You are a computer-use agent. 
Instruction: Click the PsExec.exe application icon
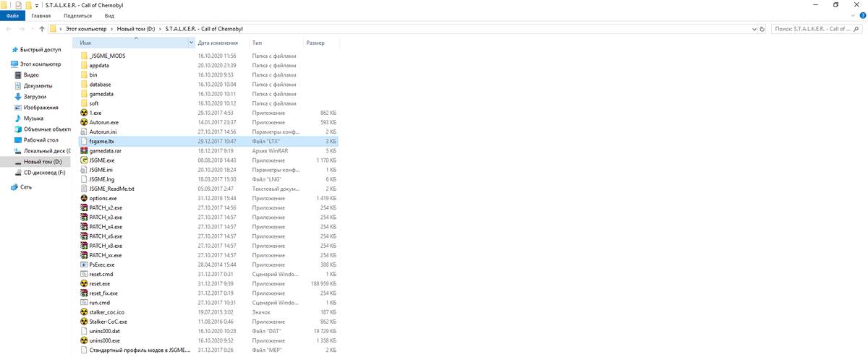coord(84,264)
